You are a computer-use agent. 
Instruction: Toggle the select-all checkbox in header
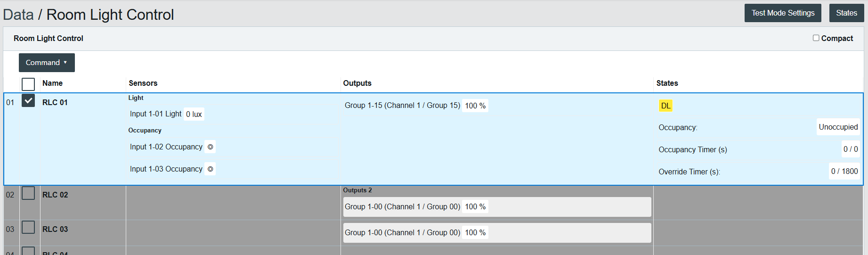click(x=28, y=84)
